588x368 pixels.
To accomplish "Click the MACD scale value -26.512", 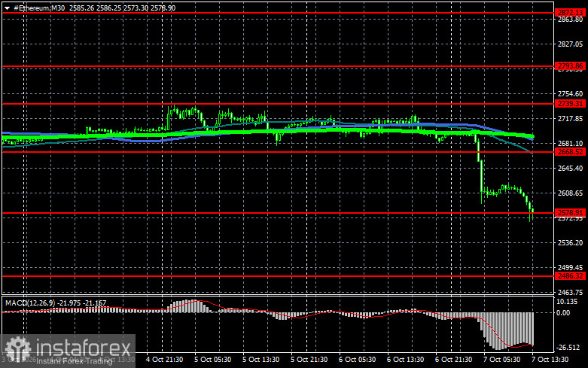I will (568, 348).
